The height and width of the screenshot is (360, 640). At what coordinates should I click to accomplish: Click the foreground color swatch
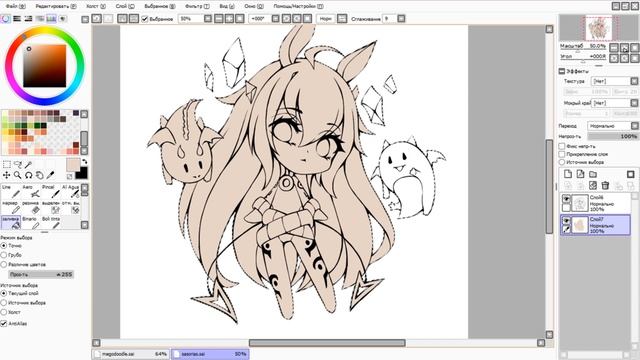coord(73,165)
